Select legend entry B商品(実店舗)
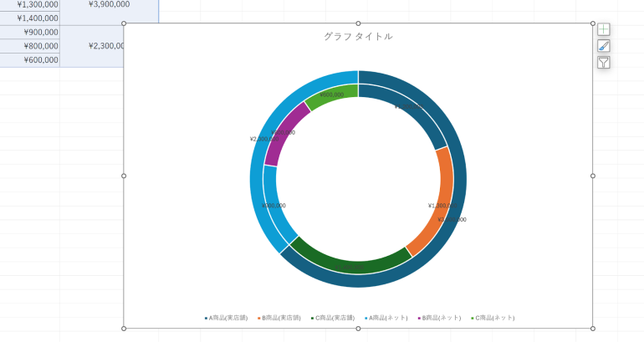Screen dimensions: 644x342 tap(279, 318)
